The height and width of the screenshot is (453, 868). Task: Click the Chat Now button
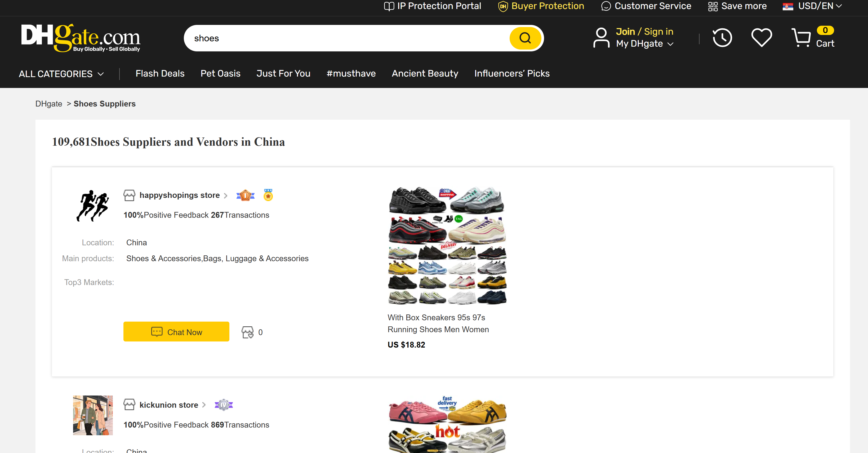[x=176, y=332]
